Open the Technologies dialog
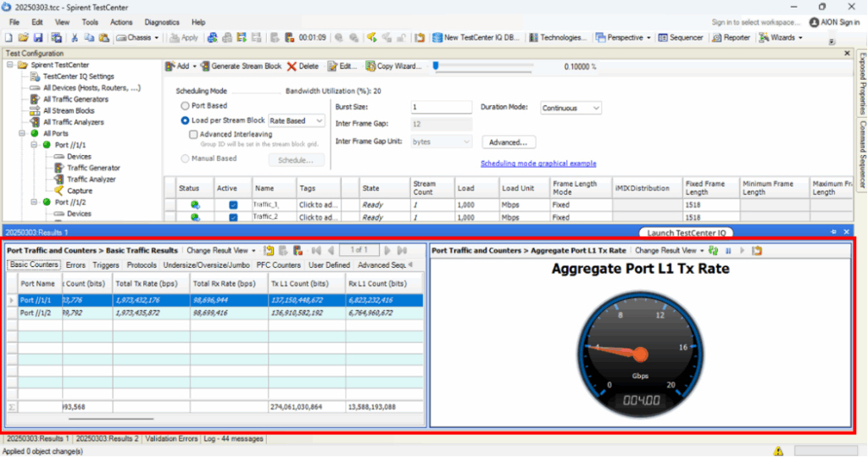This screenshot has height=457, width=868. click(558, 37)
